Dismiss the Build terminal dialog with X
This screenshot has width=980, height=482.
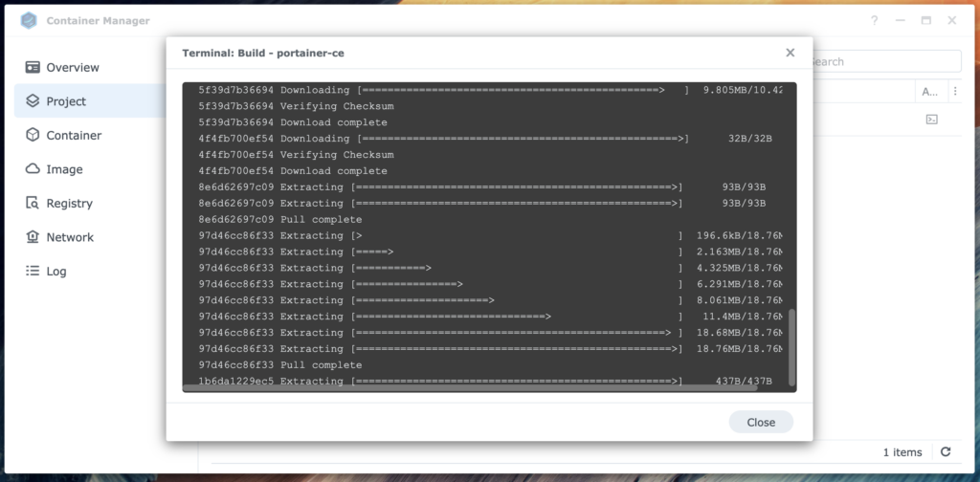click(790, 54)
